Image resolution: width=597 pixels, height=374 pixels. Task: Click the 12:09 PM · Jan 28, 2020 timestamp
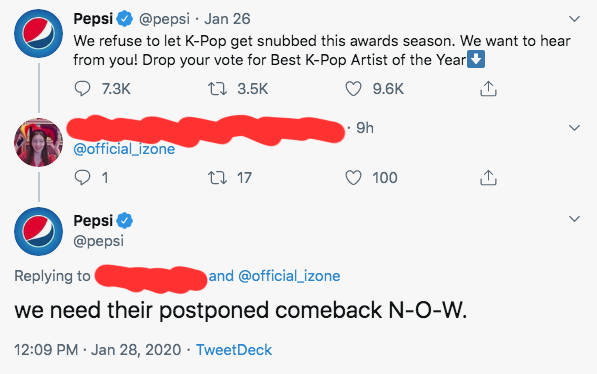click(97, 350)
